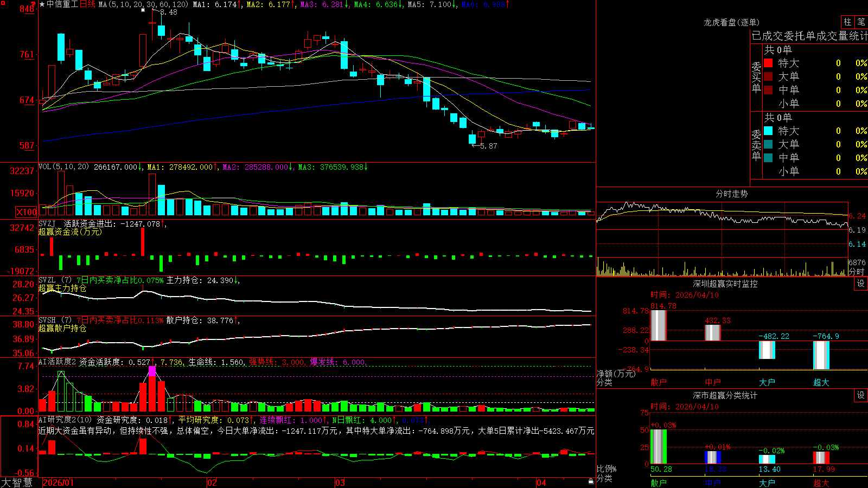868x488 pixels.
Task: Click the 03 month marker on timeline
Action: (340, 483)
